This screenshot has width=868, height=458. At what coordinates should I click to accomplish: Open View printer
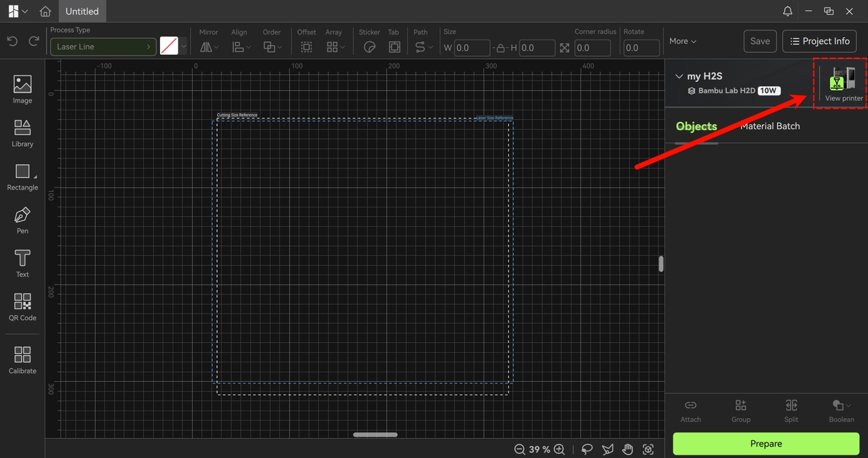point(844,84)
